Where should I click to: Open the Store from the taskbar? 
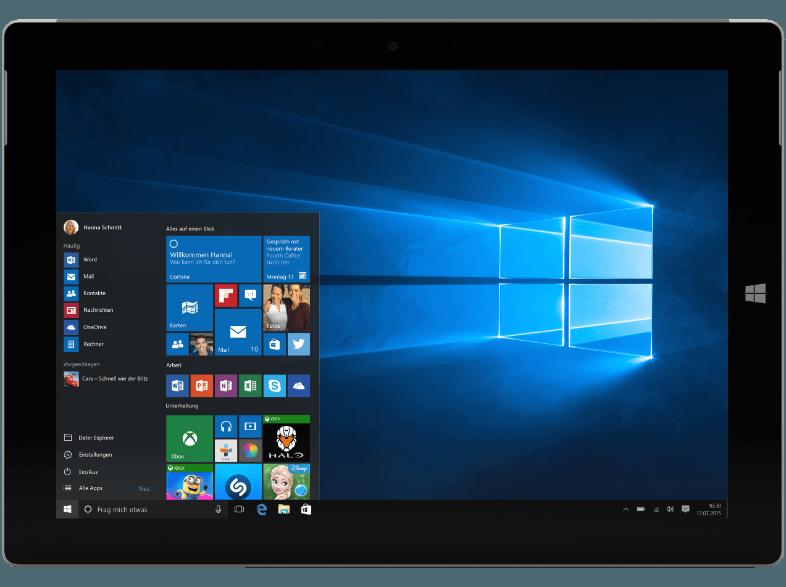pyautogui.click(x=306, y=509)
